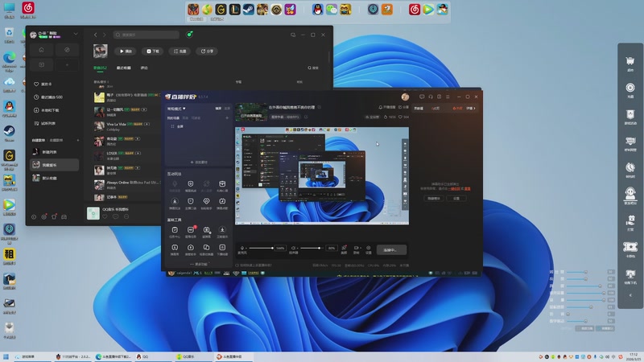Screen dimensions: 644x362
Task: Switch to the Recently Collected tab
Action: [x=124, y=68]
